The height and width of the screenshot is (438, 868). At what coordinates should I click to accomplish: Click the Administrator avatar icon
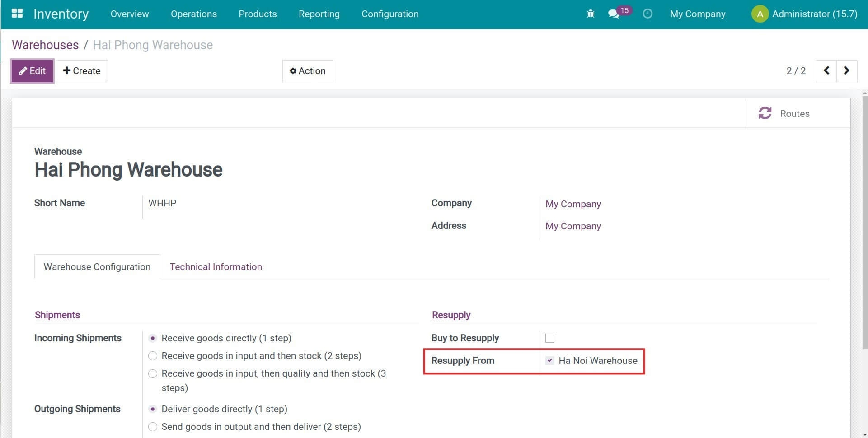(x=760, y=14)
